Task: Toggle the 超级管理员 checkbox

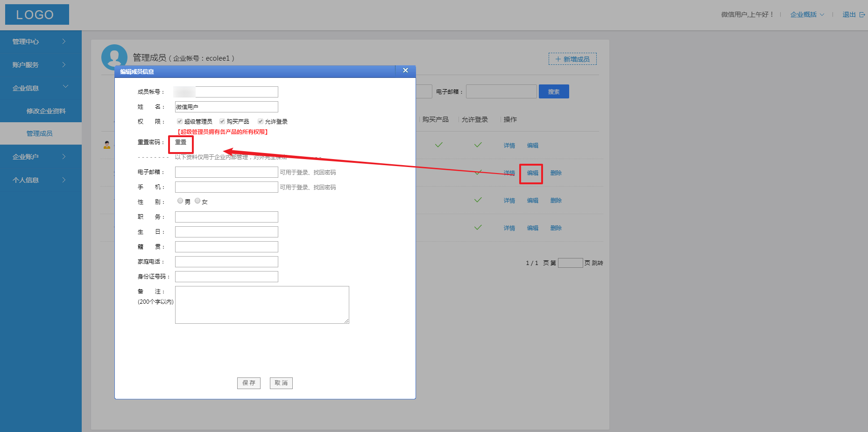Action: (x=180, y=121)
